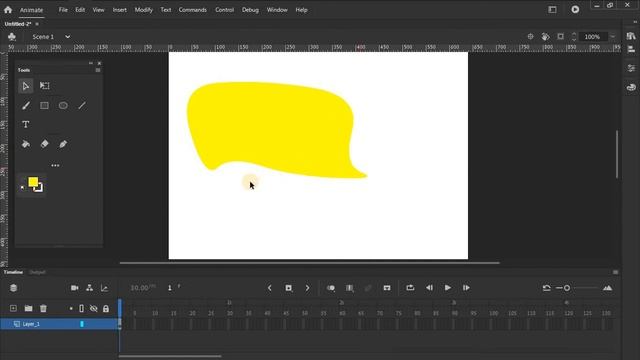The image size is (640, 360).
Task: Switch to the Timeline tab
Action: [13, 272]
